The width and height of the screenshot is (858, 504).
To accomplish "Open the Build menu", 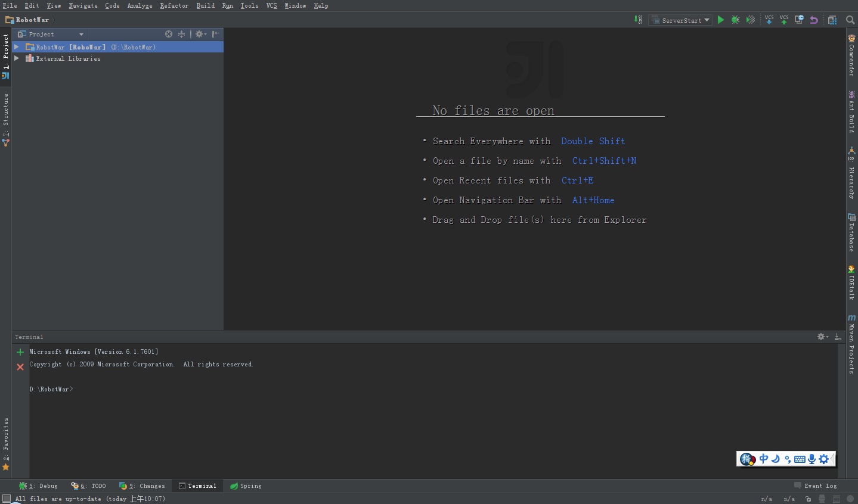I will [x=205, y=5].
